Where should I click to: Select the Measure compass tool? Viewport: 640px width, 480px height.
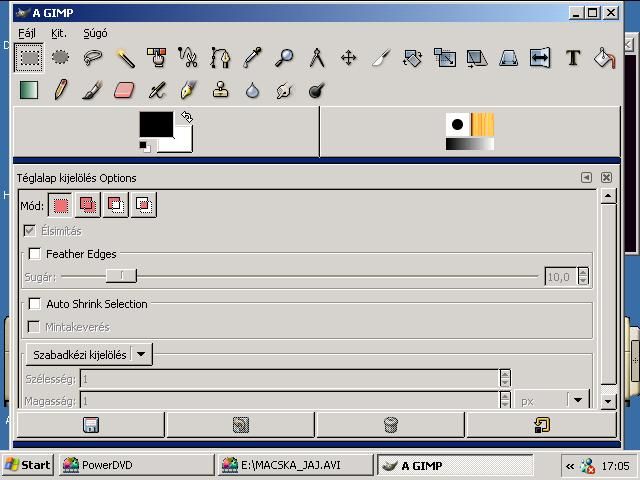[x=316, y=58]
